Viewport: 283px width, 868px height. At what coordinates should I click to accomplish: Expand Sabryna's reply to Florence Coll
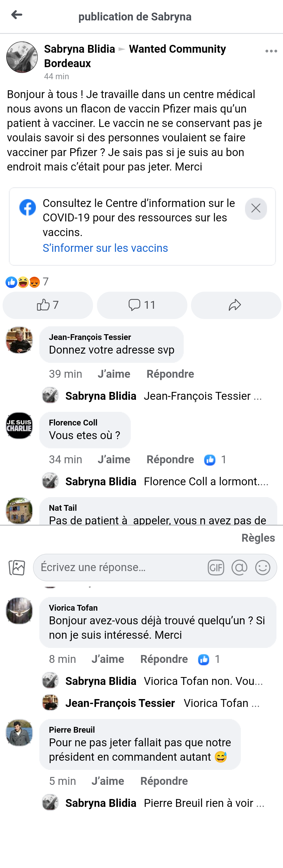tap(205, 482)
